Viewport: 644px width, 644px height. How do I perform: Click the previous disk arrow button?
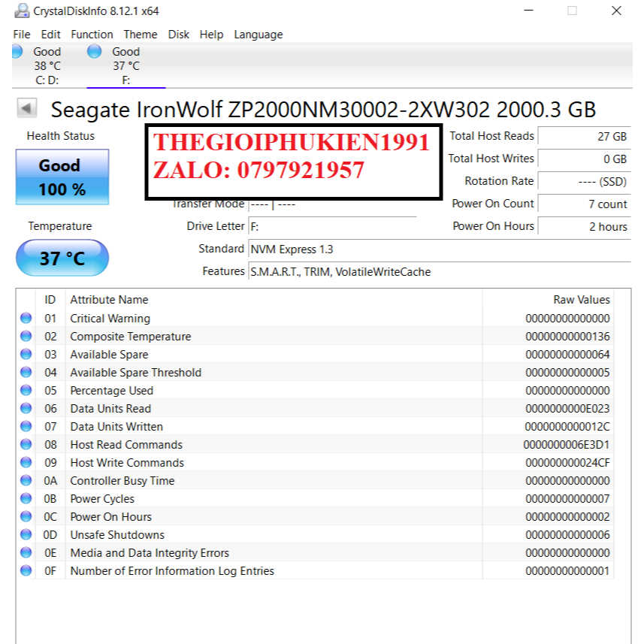tap(27, 109)
